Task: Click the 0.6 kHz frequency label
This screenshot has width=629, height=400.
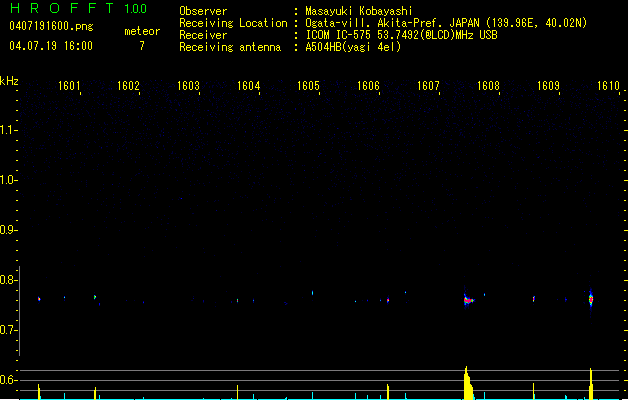Action: [x=8, y=380]
